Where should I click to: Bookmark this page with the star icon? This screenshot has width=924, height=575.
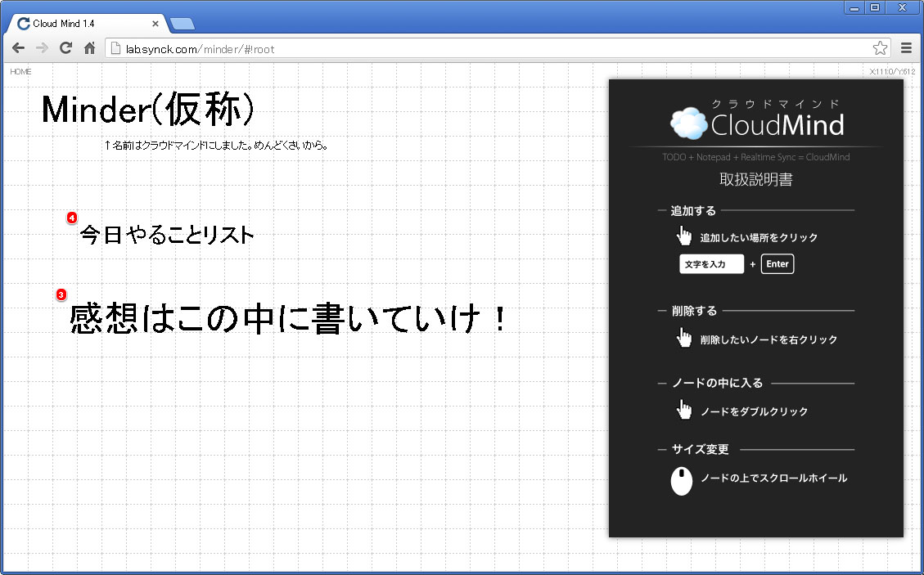click(x=881, y=48)
